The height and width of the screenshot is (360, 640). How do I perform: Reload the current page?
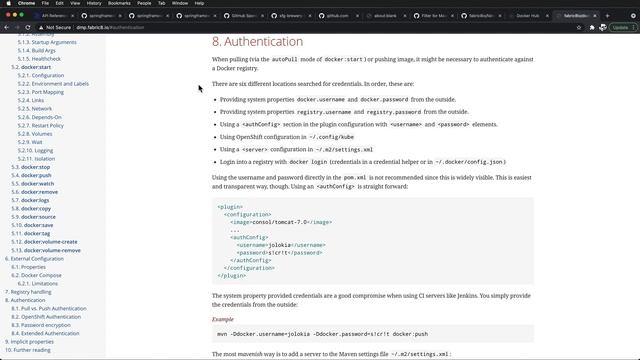(28, 27)
